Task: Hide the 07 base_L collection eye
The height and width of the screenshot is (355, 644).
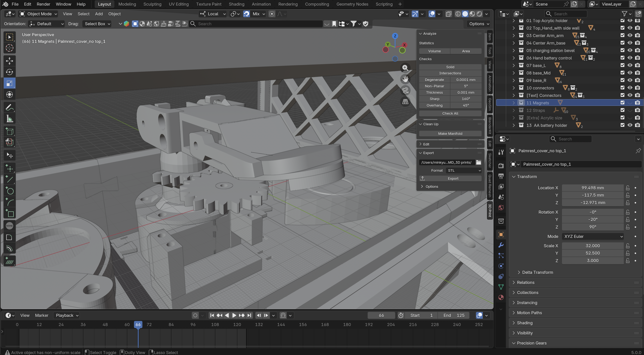Action: pos(630,65)
